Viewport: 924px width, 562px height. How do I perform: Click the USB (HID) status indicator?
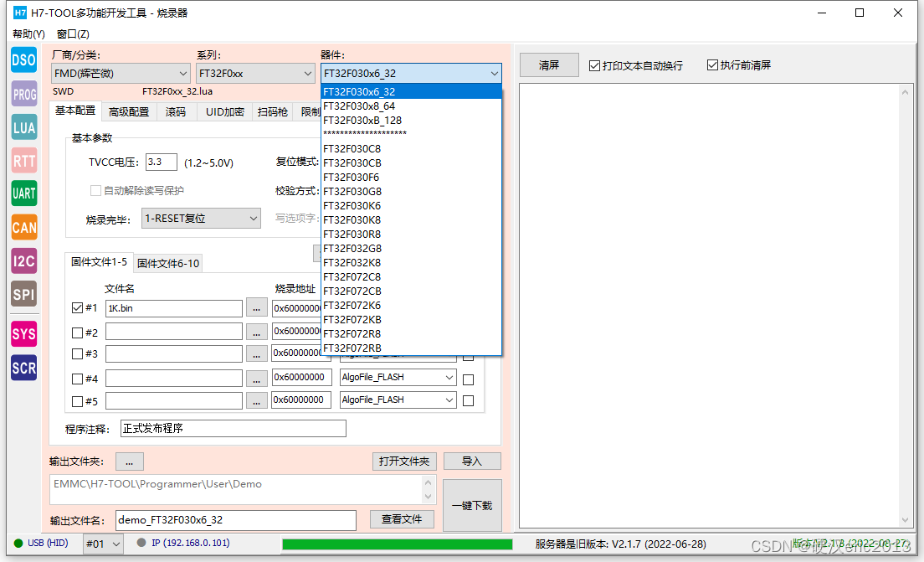41,543
